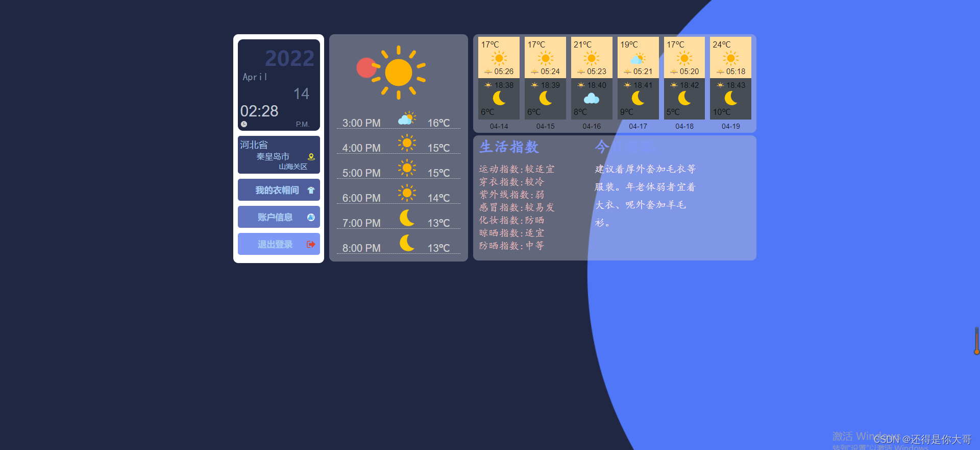Click the 16℃ temperature at 3:00 PM

coord(438,123)
